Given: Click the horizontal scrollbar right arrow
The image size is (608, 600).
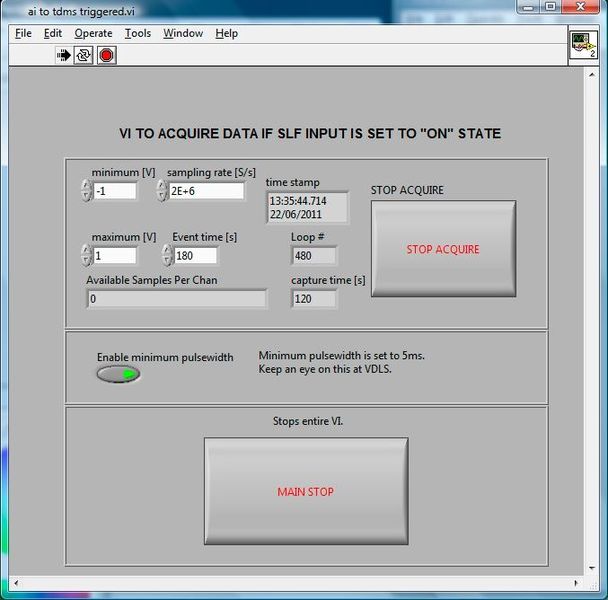Looking at the screenshot, I should (576, 583).
